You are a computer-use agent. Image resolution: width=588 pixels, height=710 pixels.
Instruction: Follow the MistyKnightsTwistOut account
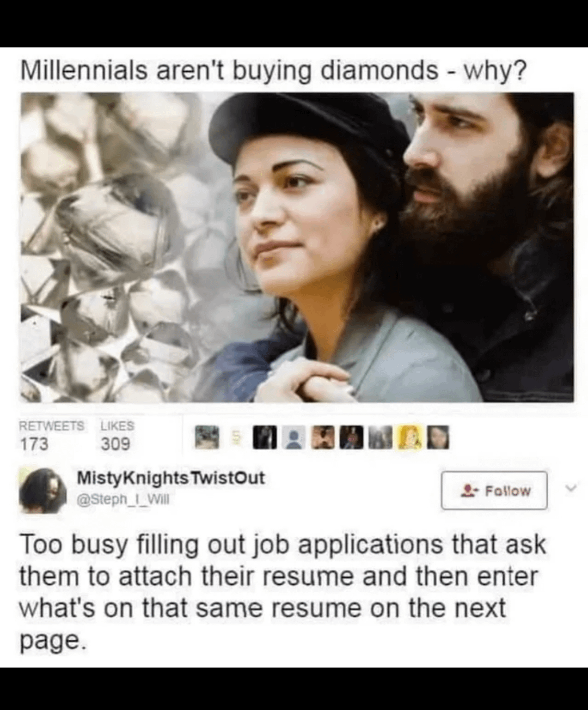[494, 490]
